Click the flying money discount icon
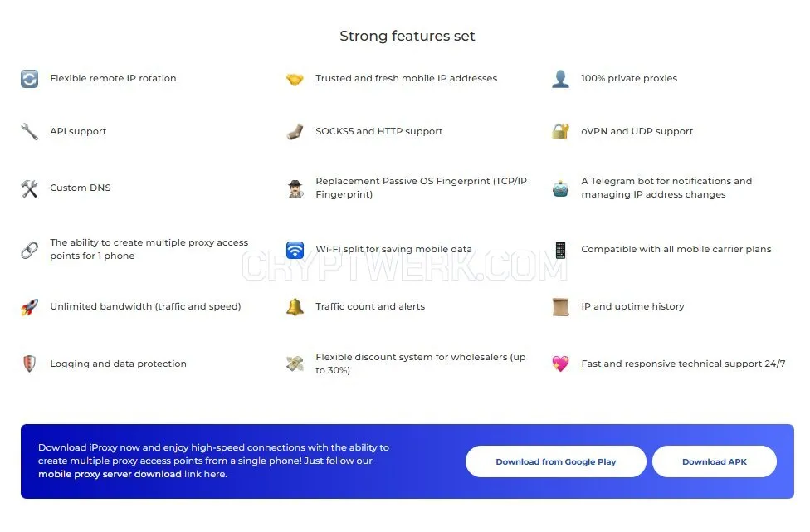Viewport: 810px width, 532px height. tap(295, 364)
